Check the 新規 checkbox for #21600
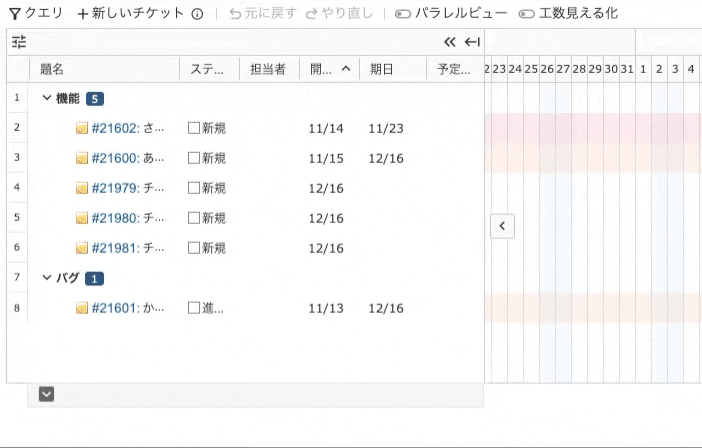702x448 pixels. tap(194, 158)
